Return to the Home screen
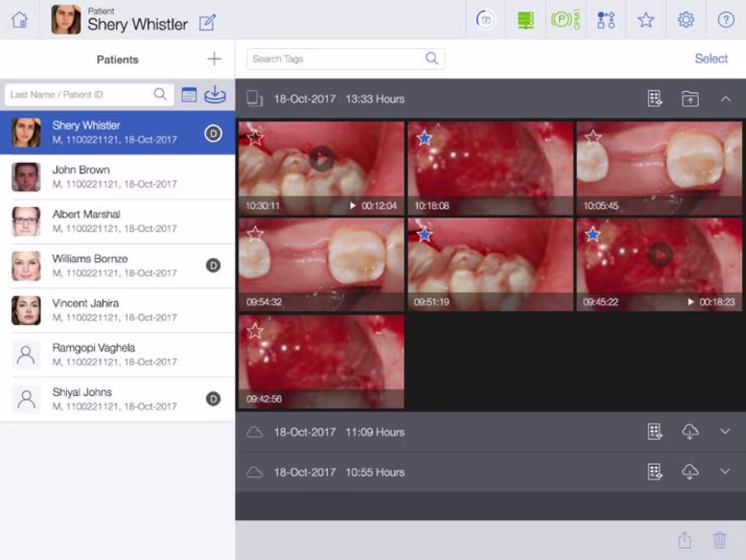The height and width of the screenshot is (560, 746). pyautogui.click(x=19, y=20)
